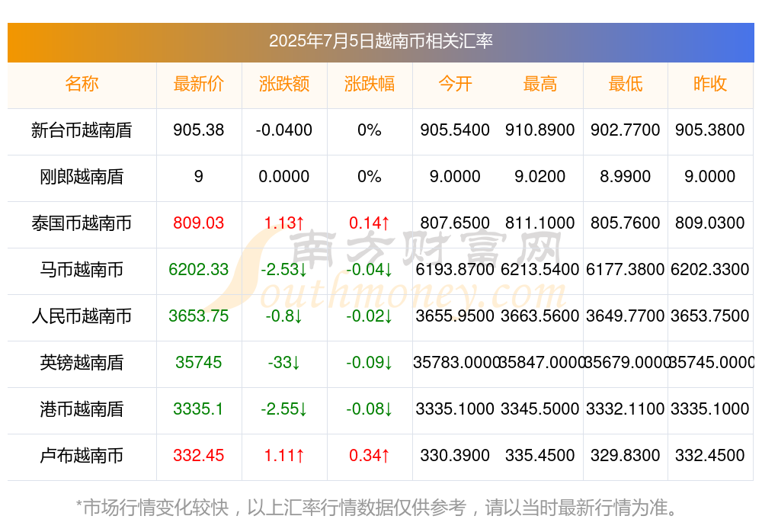Select green latest price 3653.75
The height and width of the screenshot is (532, 762).
pyautogui.click(x=198, y=316)
